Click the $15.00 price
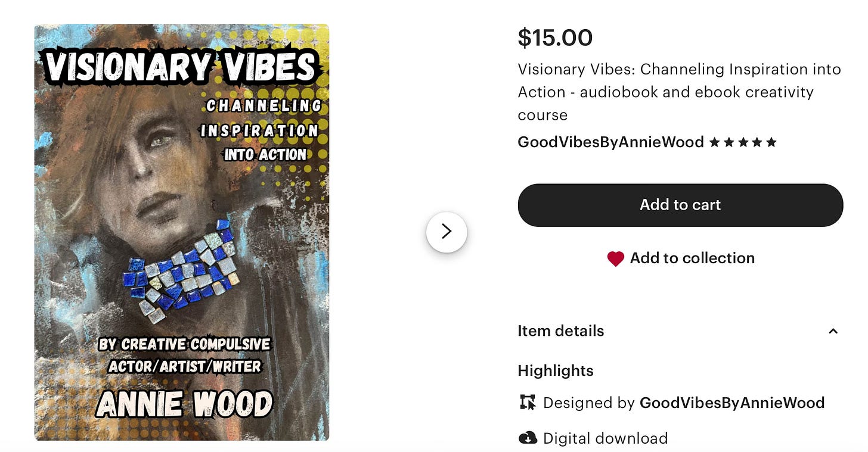This screenshot has height=452, width=868. click(x=555, y=38)
